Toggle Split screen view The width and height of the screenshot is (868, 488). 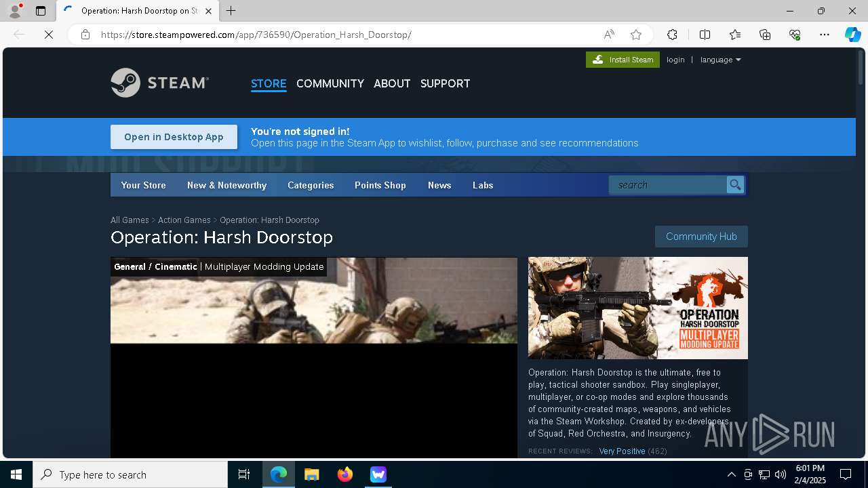click(x=705, y=35)
